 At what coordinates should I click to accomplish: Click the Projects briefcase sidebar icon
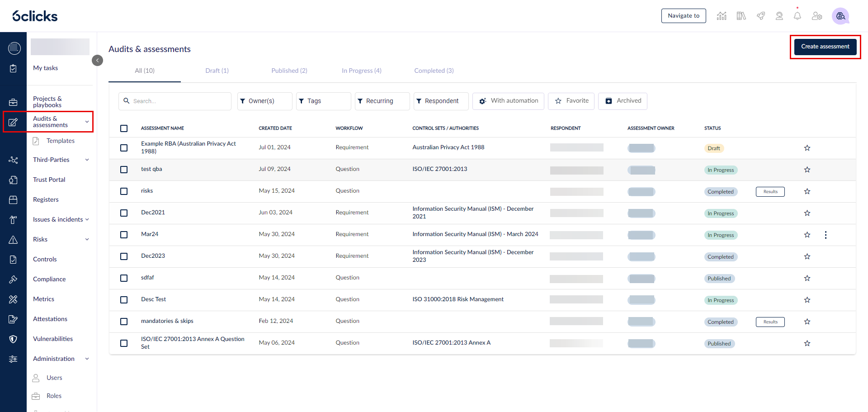click(x=13, y=102)
